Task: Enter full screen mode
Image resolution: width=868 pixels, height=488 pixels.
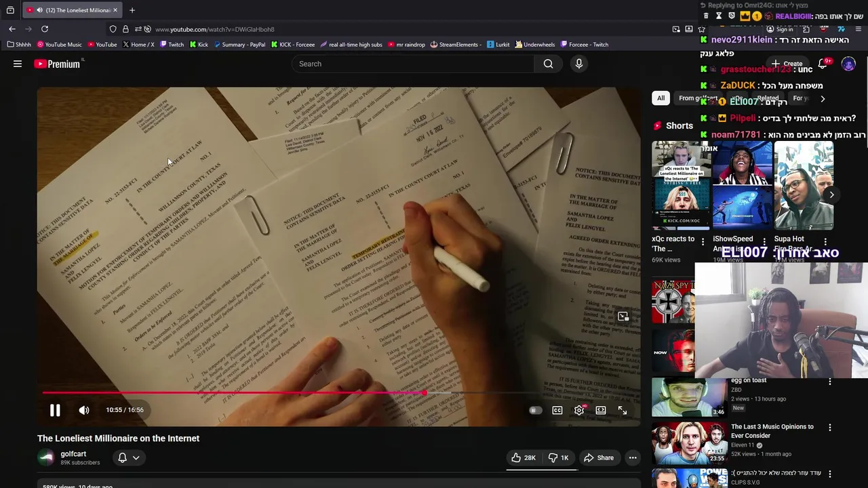Action: point(623,410)
